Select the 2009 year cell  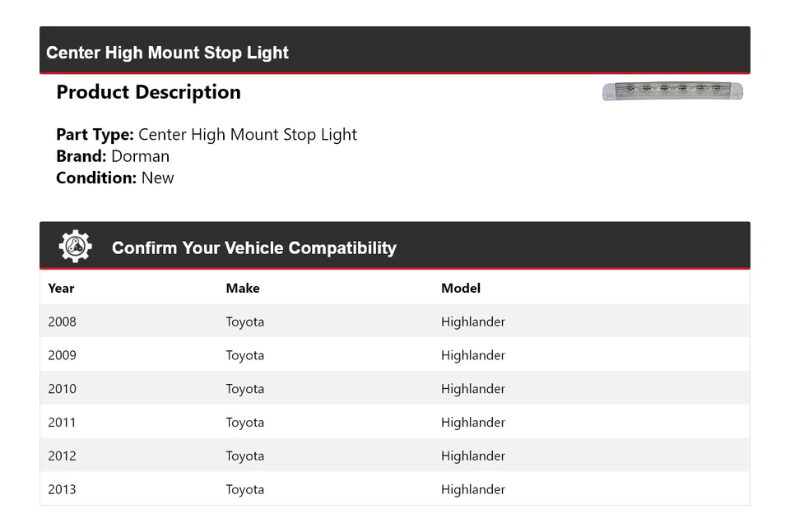62,355
